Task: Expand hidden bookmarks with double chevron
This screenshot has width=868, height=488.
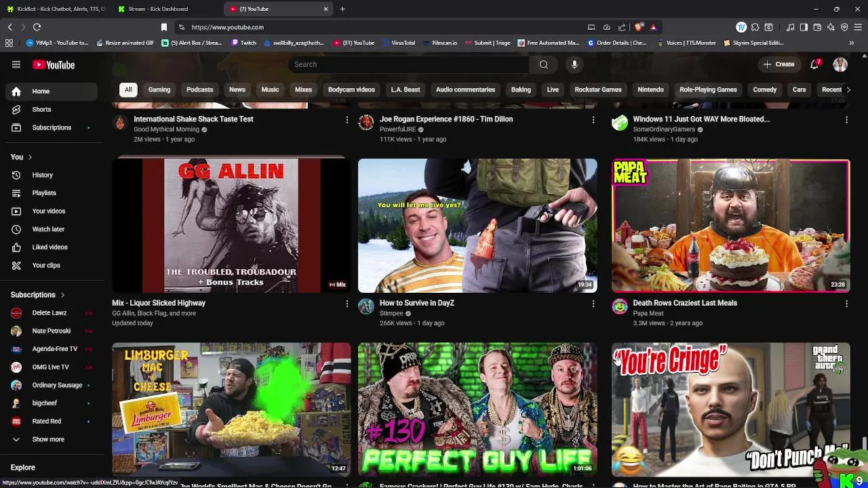Action: tap(852, 43)
